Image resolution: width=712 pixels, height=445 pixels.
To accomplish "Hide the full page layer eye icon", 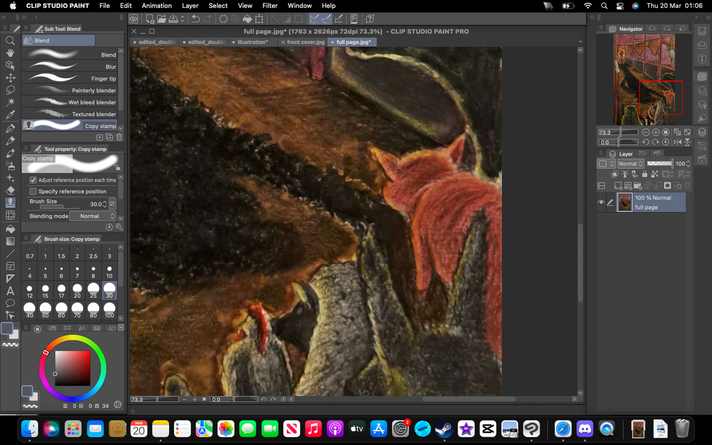I will (x=601, y=203).
